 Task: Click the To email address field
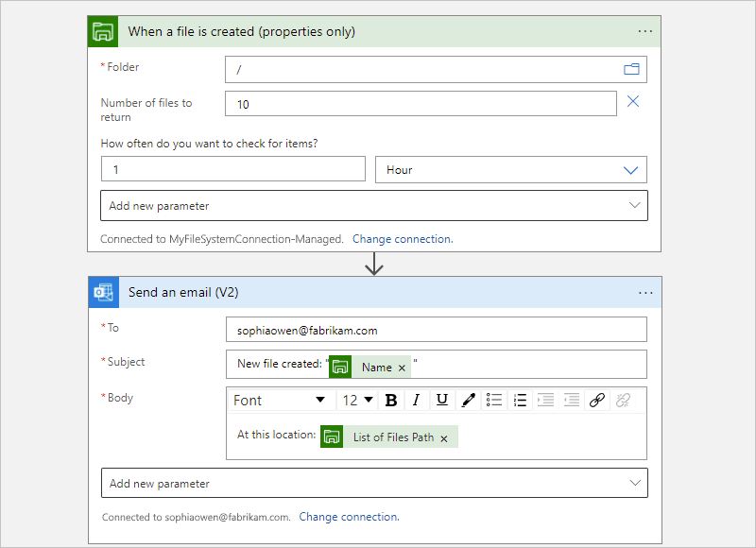pos(436,330)
